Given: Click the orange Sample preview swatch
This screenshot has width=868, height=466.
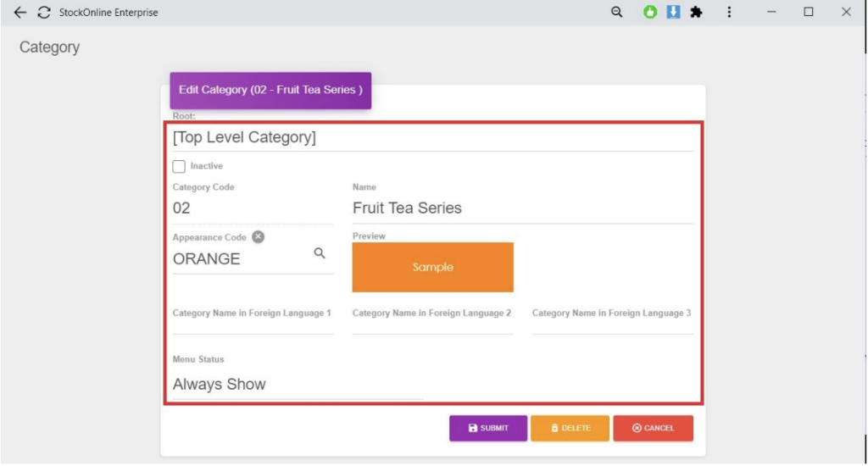Looking at the screenshot, I should [432, 267].
